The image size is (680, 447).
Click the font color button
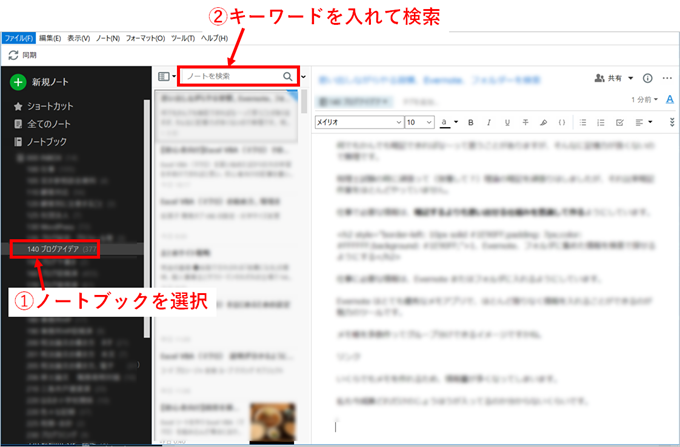point(444,123)
